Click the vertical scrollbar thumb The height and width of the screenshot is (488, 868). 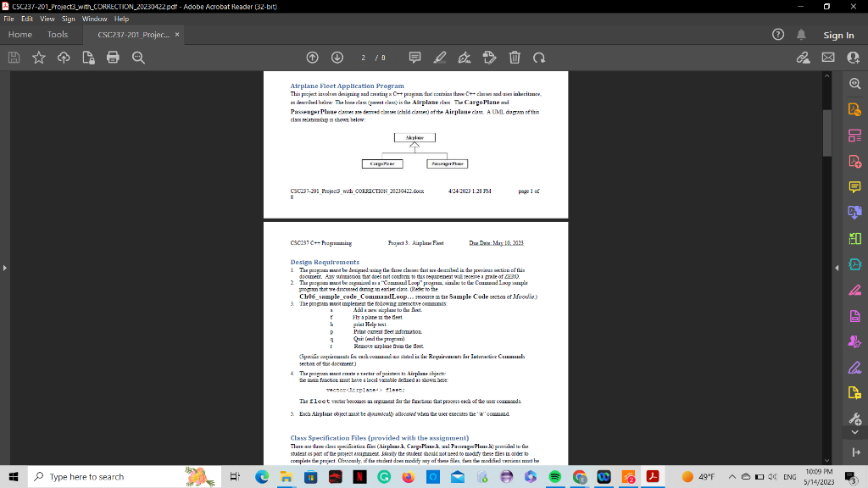click(827, 133)
